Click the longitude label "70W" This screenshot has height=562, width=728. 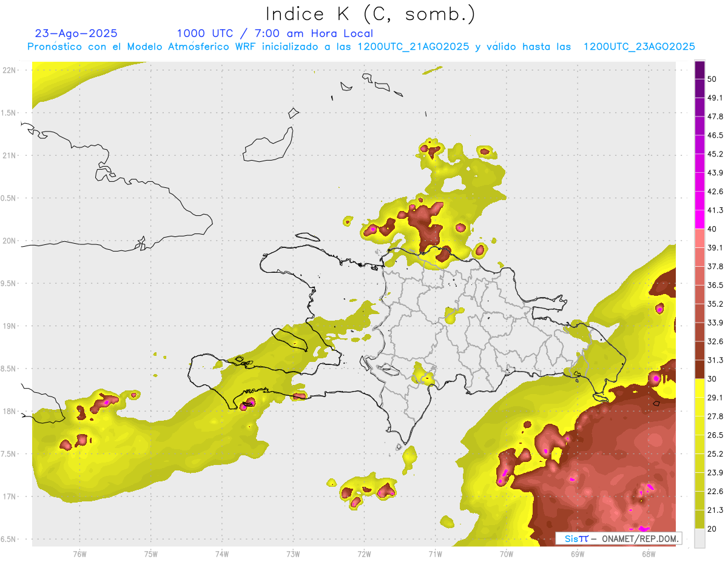tap(505, 554)
